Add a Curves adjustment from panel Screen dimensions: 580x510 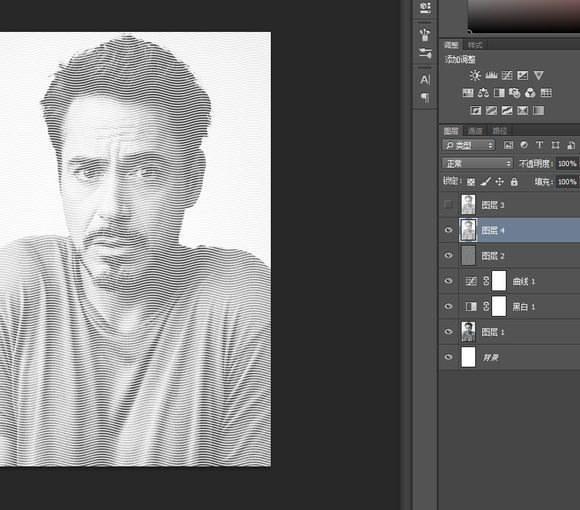pyautogui.click(x=507, y=75)
